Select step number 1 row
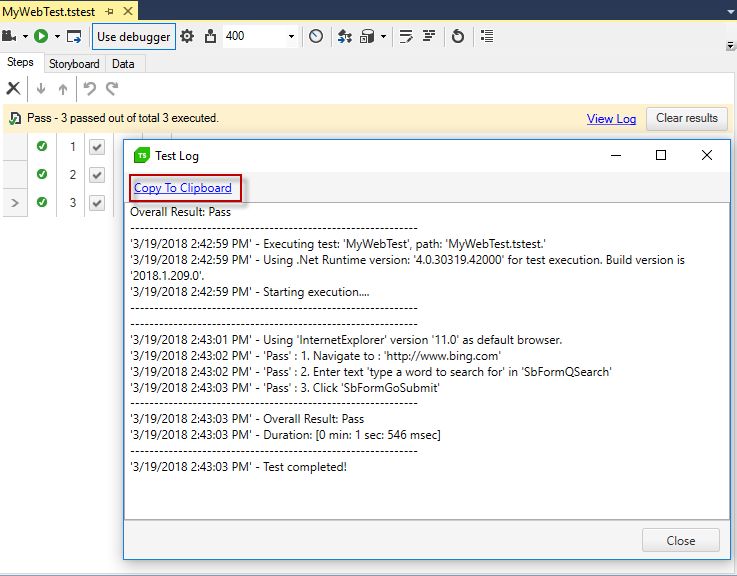Viewport: 737px width, 576px height. point(72,147)
